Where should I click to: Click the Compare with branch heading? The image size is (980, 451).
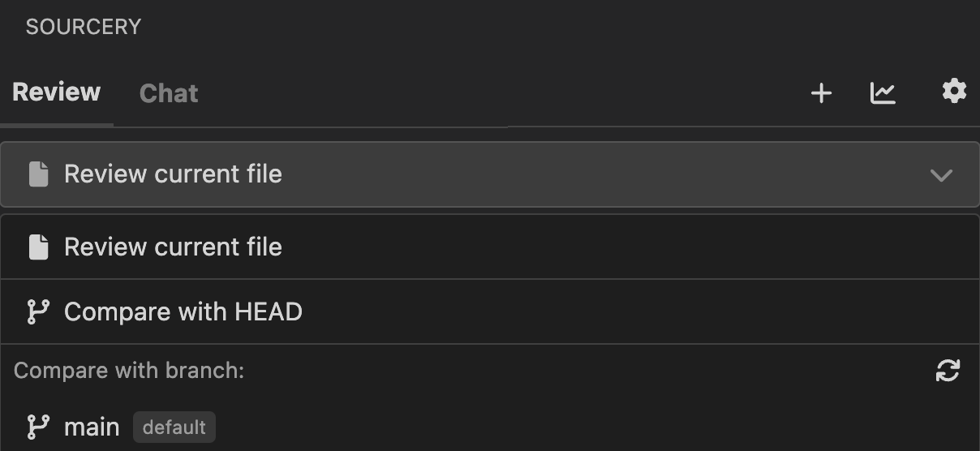pos(129,371)
